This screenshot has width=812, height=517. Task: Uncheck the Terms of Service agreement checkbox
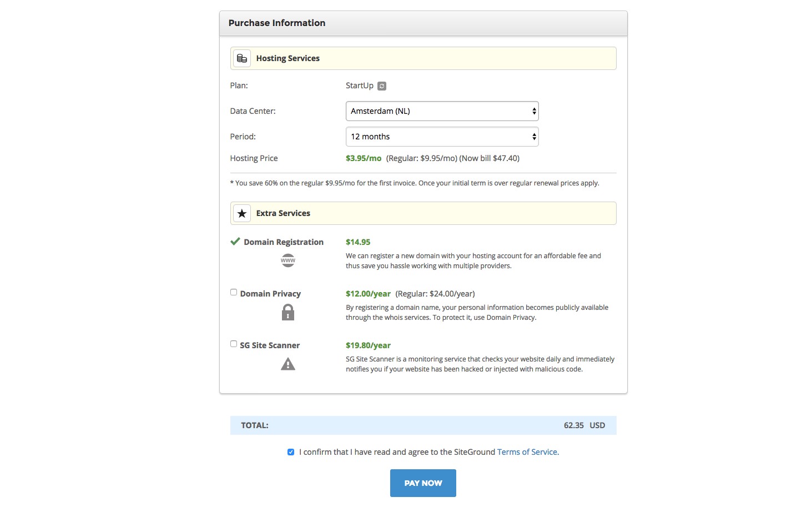pyautogui.click(x=291, y=452)
